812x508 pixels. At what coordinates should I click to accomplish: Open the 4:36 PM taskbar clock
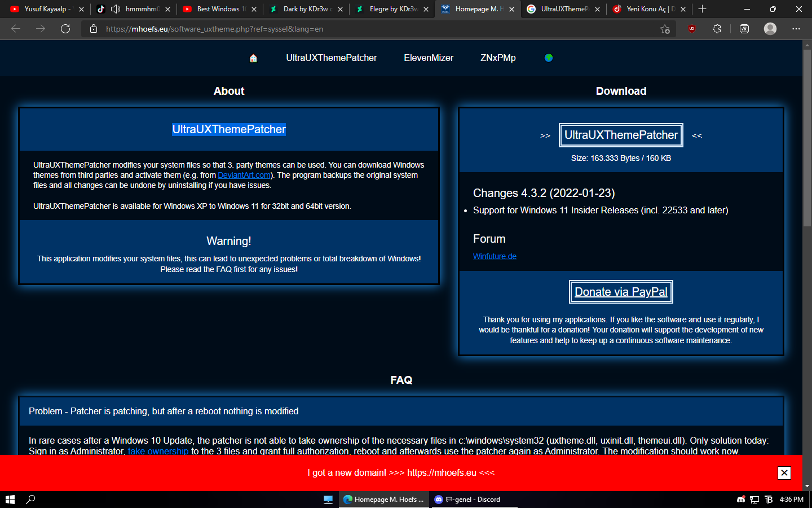point(791,500)
